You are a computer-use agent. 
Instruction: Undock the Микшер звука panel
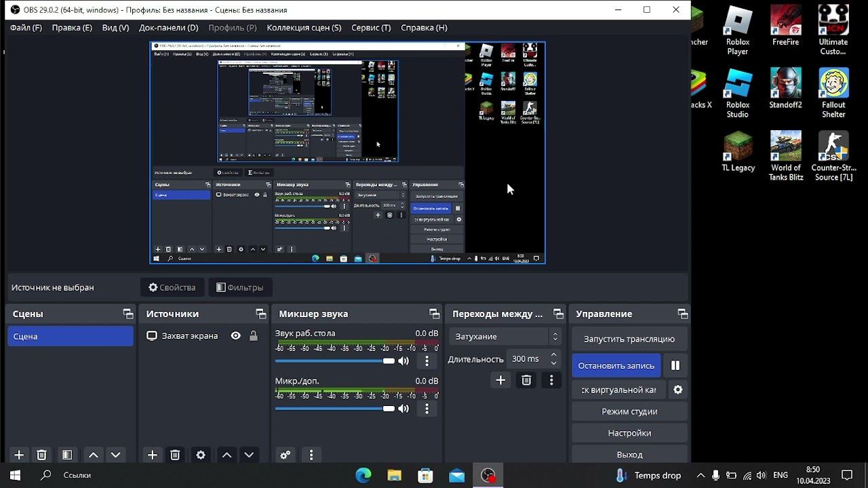435,314
